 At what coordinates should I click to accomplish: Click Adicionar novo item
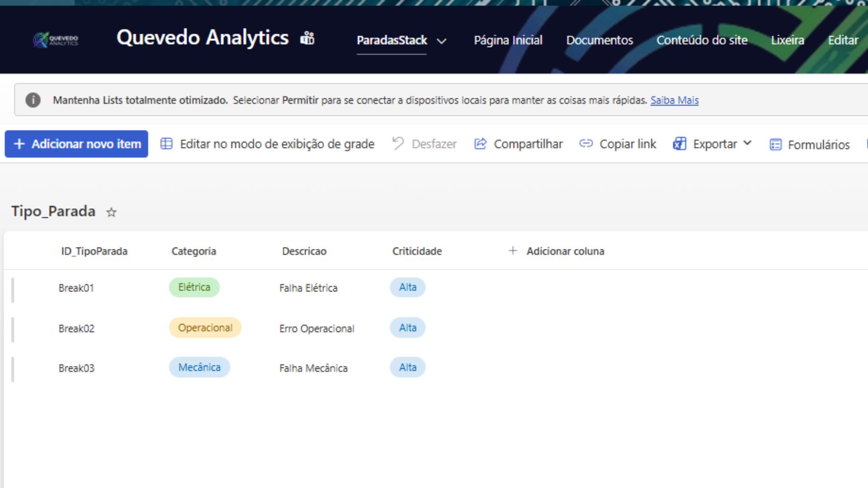(76, 144)
